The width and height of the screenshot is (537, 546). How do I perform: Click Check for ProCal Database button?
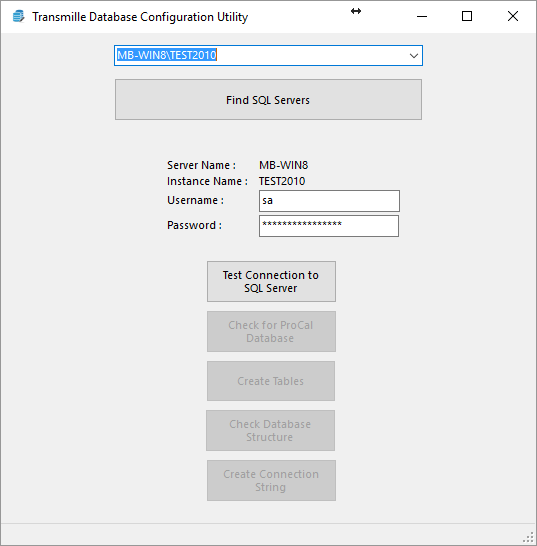pyautogui.click(x=271, y=332)
